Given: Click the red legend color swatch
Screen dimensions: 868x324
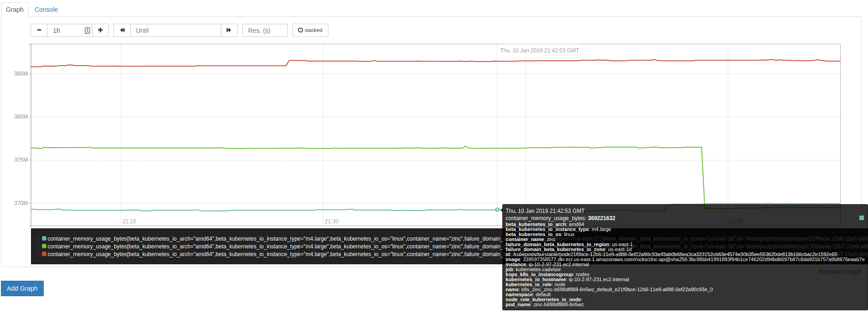Looking at the screenshot, I should [44, 254].
